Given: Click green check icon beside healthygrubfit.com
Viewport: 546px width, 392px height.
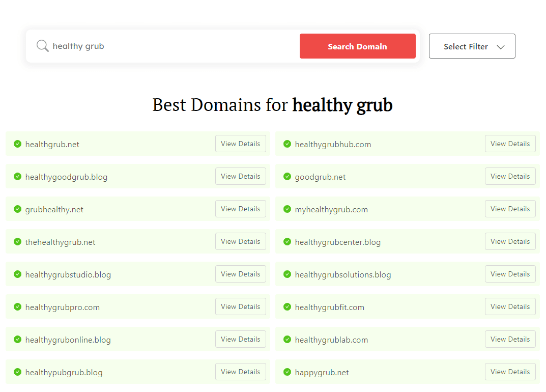Looking at the screenshot, I should tap(287, 306).
